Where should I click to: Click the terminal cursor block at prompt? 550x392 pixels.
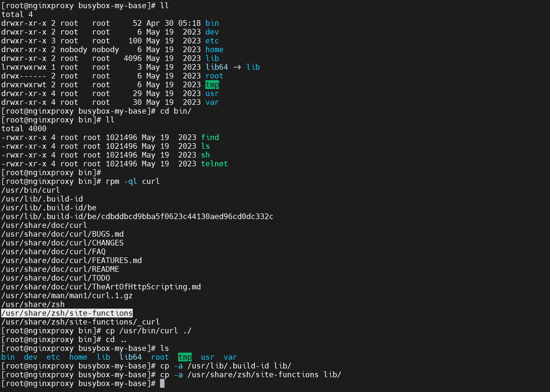pyautogui.click(x=162, y=383)
